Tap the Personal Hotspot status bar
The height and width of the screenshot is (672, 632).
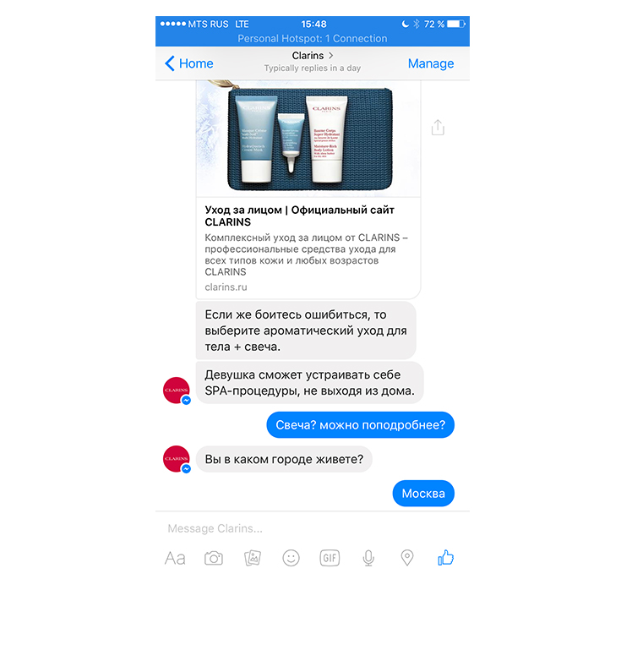pos(313,39)
